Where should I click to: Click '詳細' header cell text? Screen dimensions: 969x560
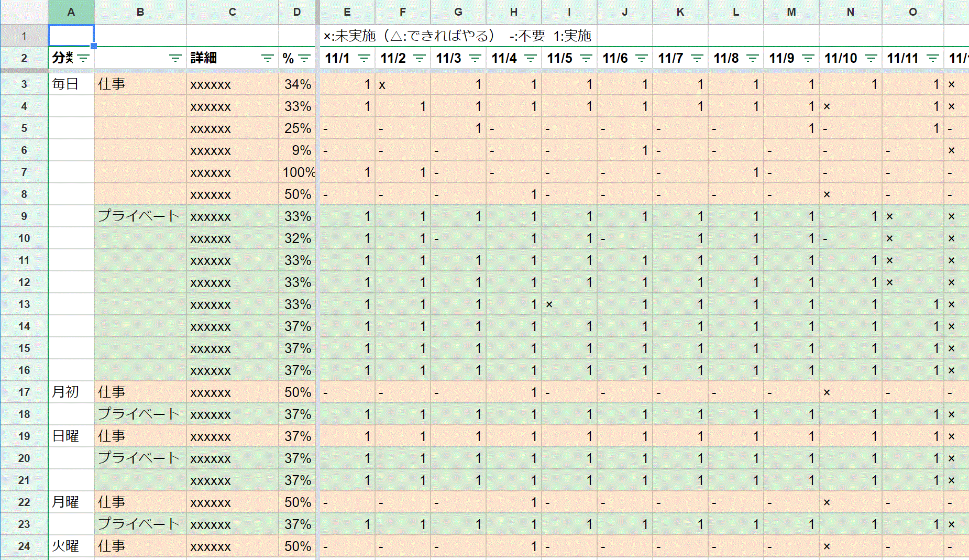click(204, 58)
